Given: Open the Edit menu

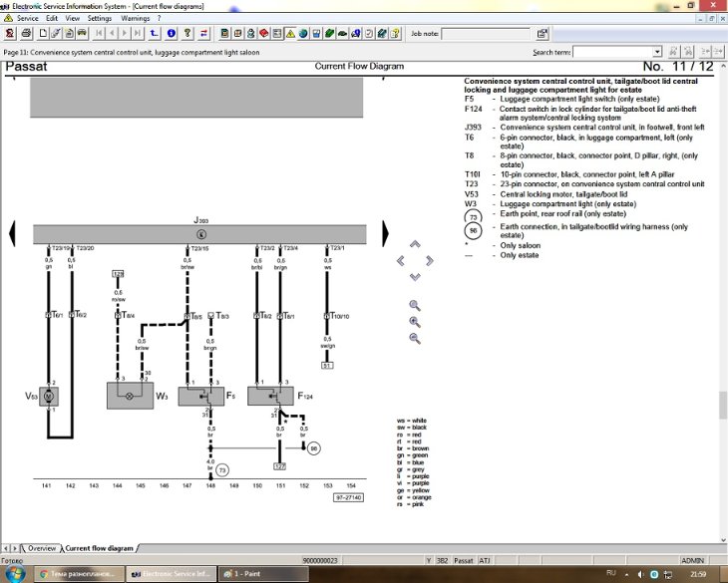Looking at the screenshot, I should [x=52, y=18].
